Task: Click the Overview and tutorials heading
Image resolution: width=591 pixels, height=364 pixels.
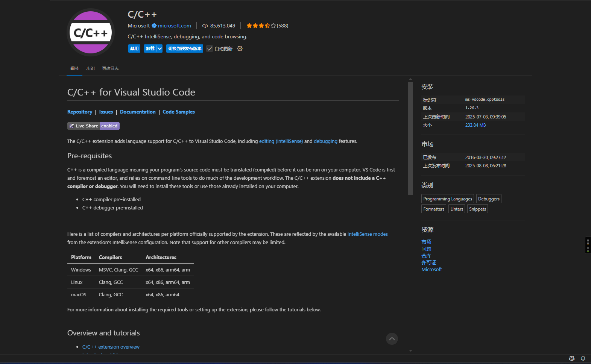Action: pyautogui.click(x=103, y=333)
